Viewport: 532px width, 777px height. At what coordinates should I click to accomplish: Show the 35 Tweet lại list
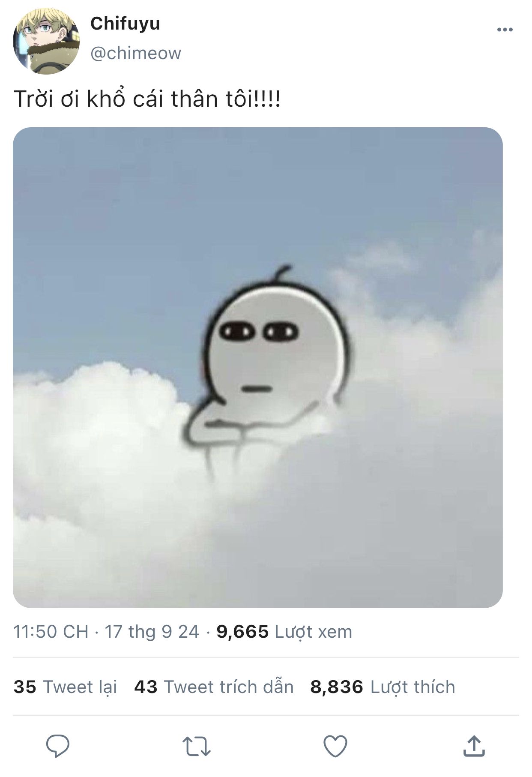(x=65, y=687)
